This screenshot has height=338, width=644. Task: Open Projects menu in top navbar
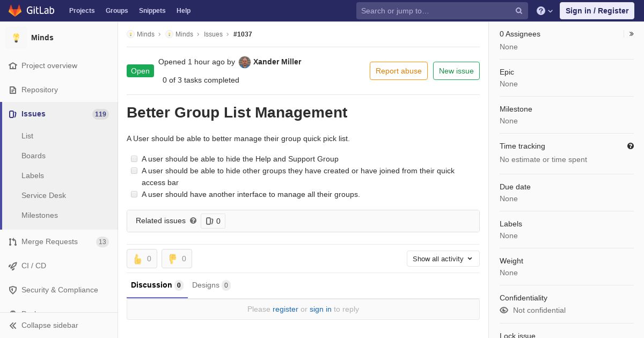[82, 11]
